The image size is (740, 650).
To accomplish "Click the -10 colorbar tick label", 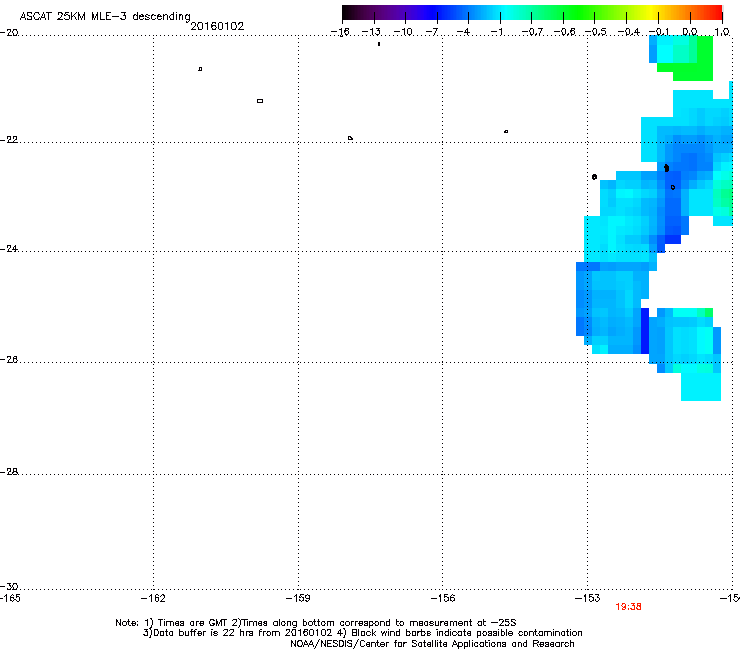I will [x=403, y=32].
